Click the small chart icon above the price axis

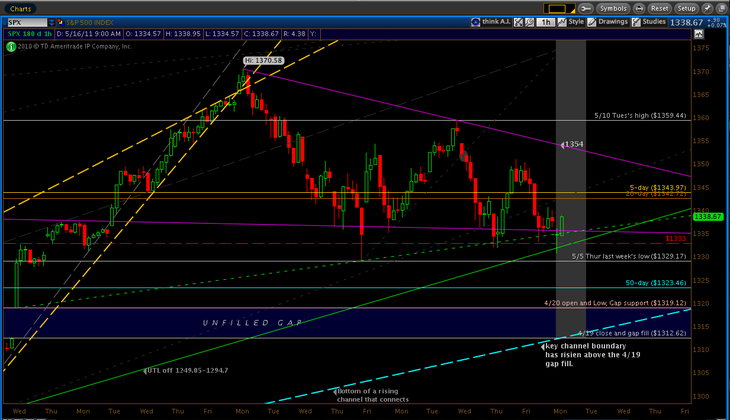pyautogui.click(x=712, y=33)
